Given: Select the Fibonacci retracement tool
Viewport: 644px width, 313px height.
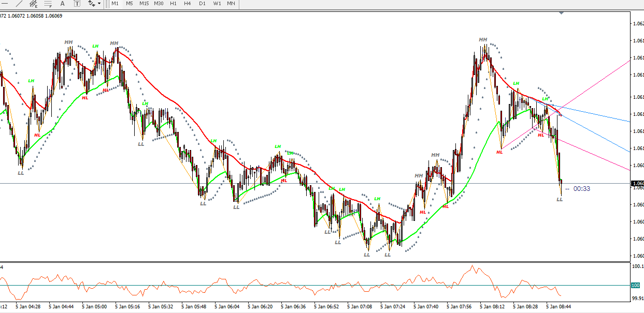Looking at the screenshot, I should click(x=49, y=3).
